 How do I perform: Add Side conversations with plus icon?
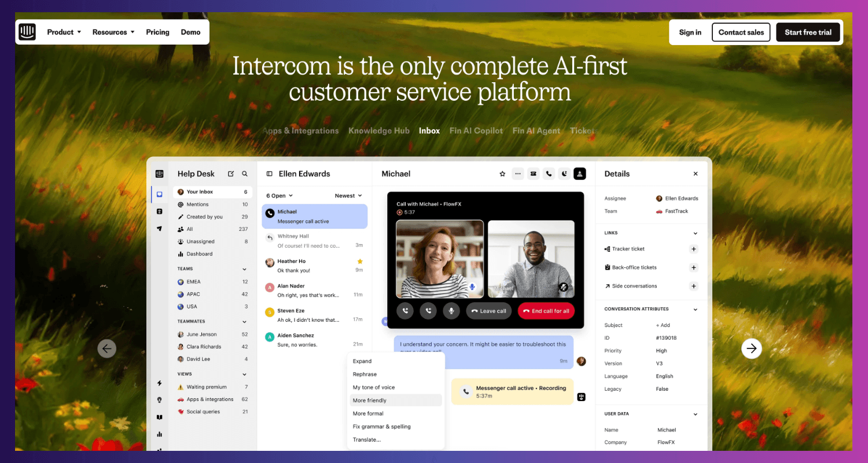pyautogui.click(x=694, y=286)
